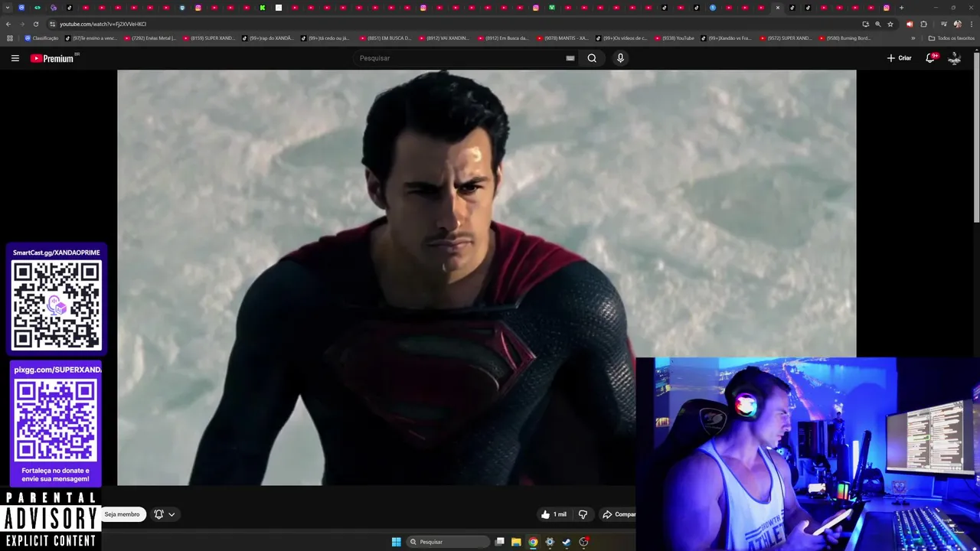Open the Windows Start button
The height and width of the screenshot is (551, 980).
(396, 542)
